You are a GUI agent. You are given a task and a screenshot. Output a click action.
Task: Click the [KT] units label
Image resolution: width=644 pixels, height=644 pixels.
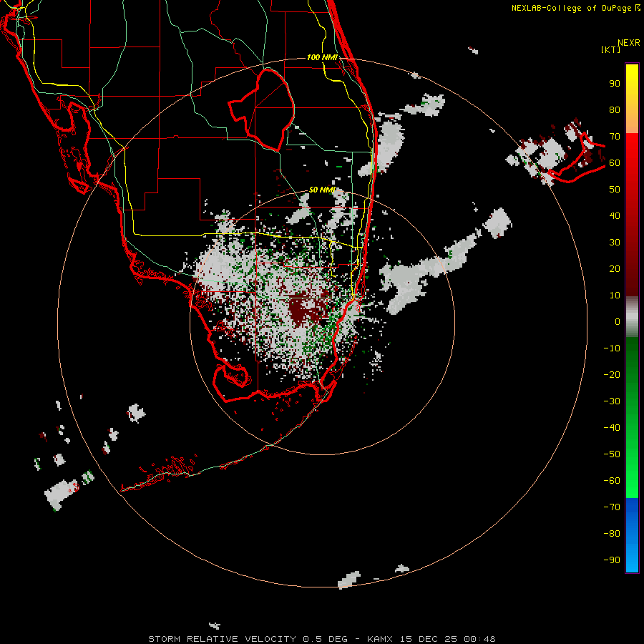point(611,49)
